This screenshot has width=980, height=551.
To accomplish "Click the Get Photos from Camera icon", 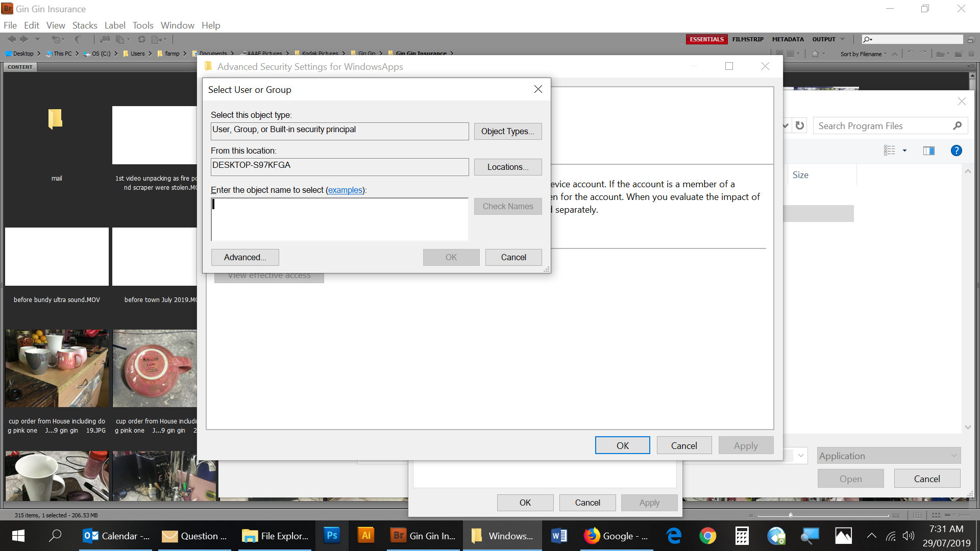I will (x=105, y=39).
